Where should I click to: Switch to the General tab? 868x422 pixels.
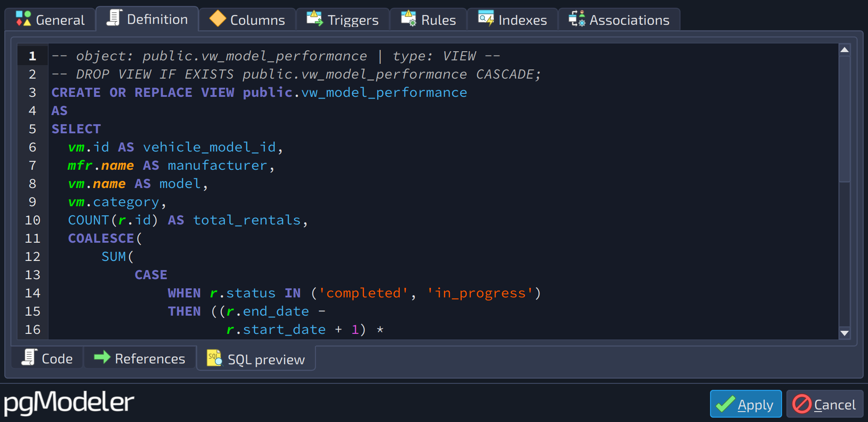pos(50,20)
